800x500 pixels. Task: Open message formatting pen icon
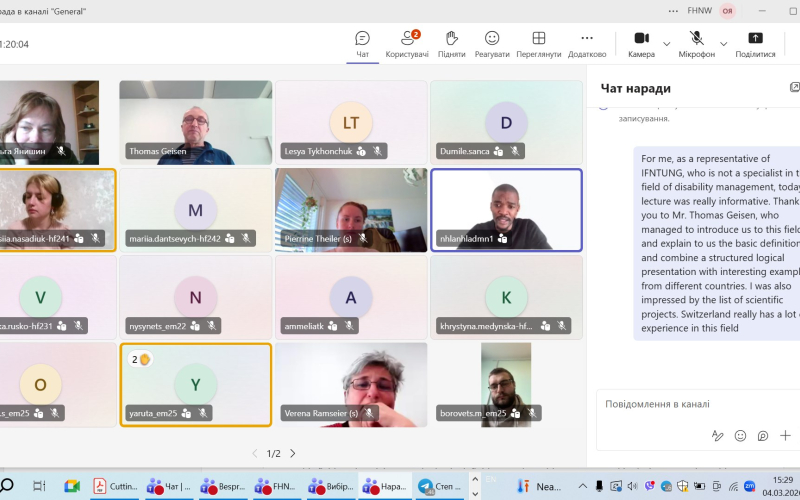(717, 435)
